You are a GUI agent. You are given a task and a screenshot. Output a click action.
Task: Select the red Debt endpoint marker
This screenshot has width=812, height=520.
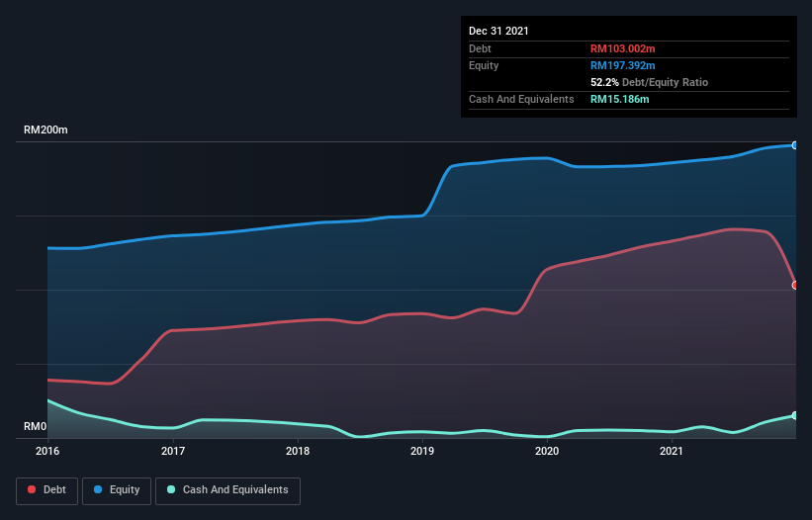tap(795, 285)
